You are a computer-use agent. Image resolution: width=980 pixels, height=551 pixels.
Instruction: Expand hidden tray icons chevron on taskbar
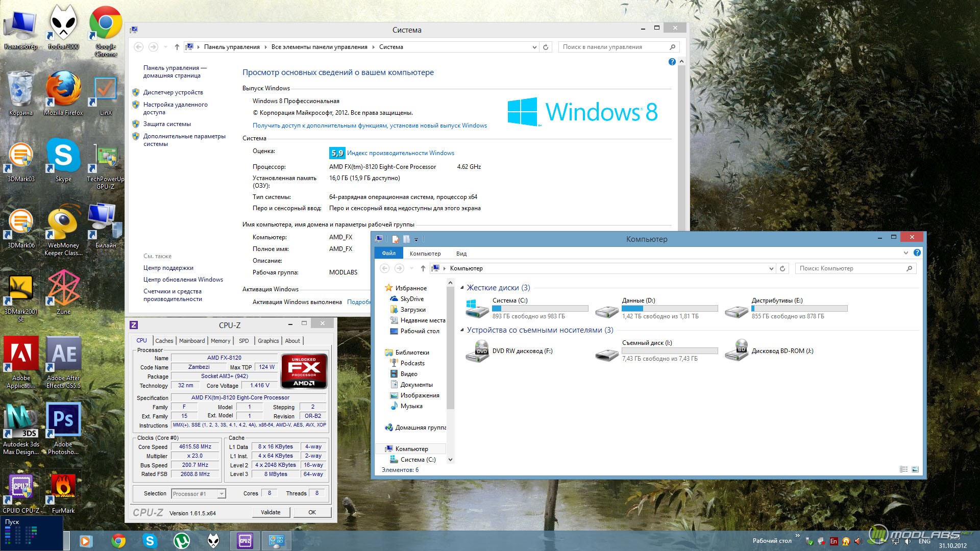797,536
